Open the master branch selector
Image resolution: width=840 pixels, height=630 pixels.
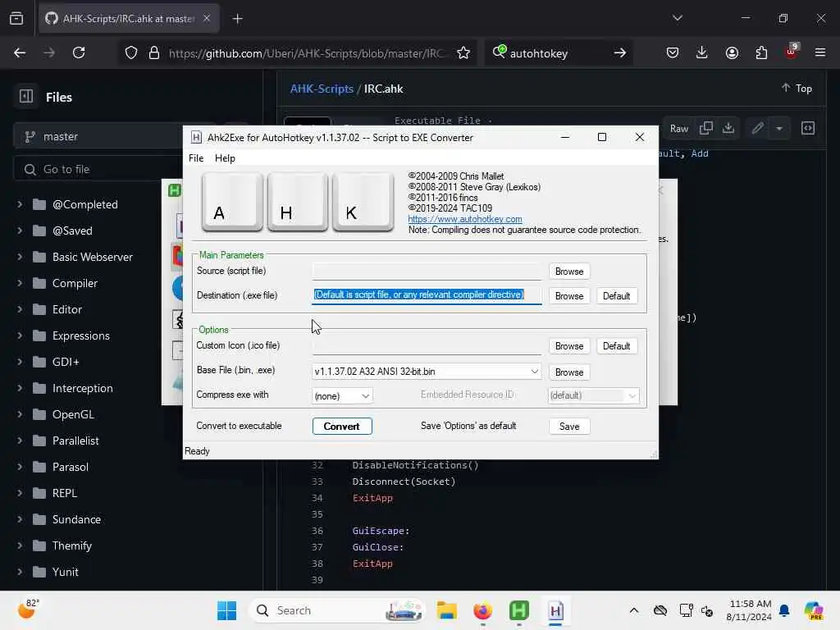point(98,137)
